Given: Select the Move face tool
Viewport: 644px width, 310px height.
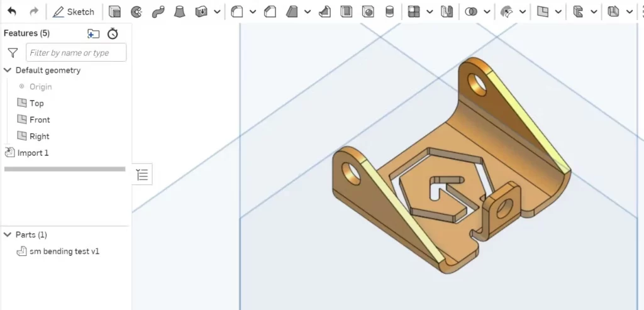Looking at the screenshot, I should (x=506, y=11).
